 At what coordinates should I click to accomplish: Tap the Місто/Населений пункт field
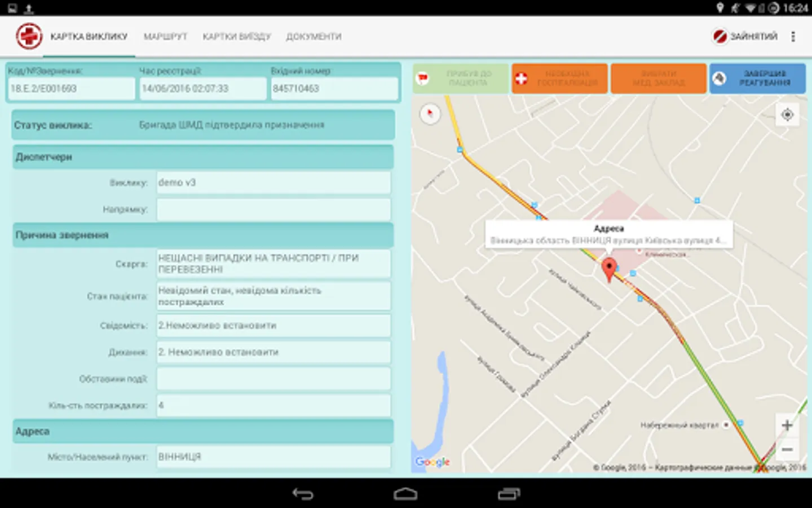tap(273, 457)
